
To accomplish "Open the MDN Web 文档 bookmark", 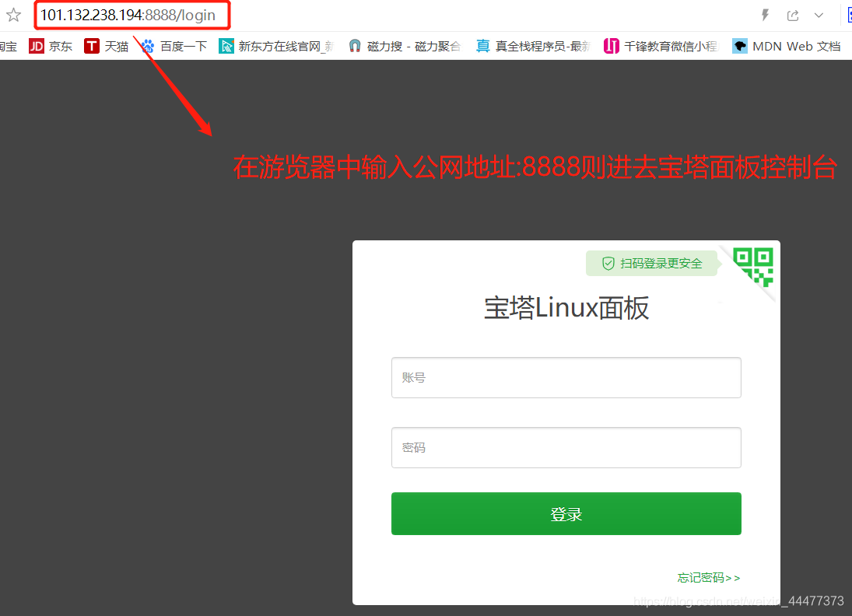I will [787, 46].
